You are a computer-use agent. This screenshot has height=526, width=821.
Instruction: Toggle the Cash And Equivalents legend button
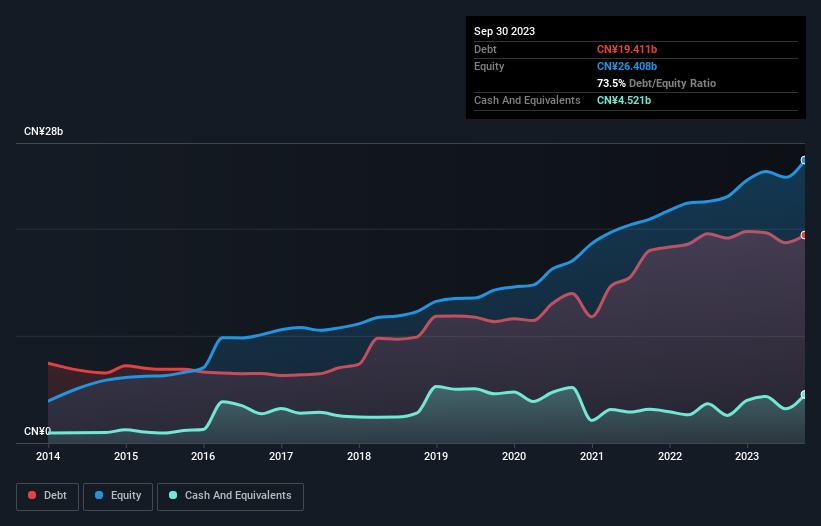(x=230, y=496)
